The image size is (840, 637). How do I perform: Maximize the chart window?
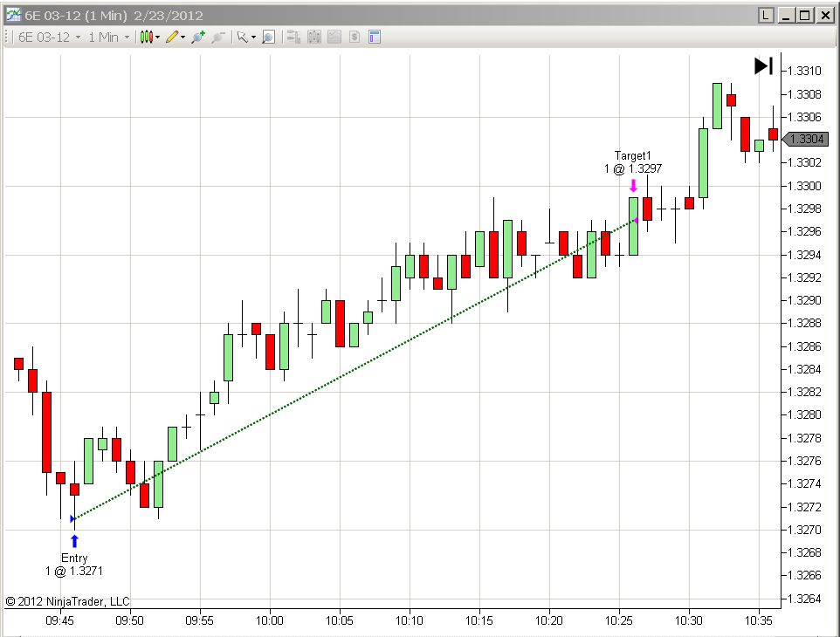coord(805,15)
